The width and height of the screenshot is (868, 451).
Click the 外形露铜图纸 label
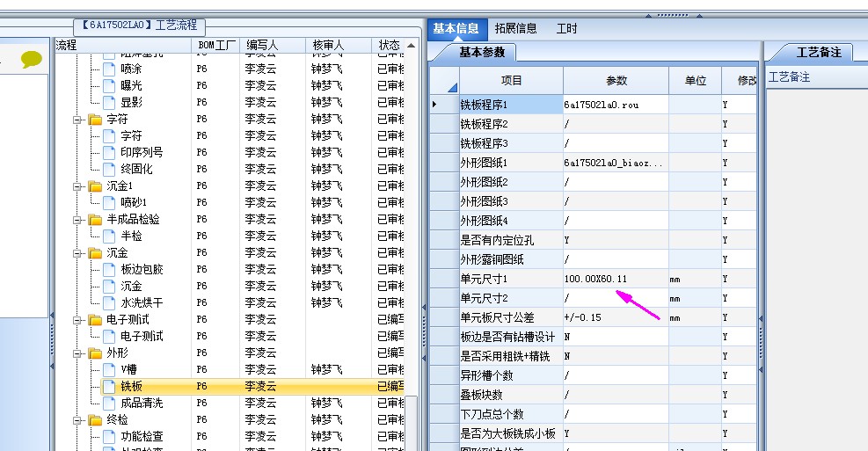[492, 259]
